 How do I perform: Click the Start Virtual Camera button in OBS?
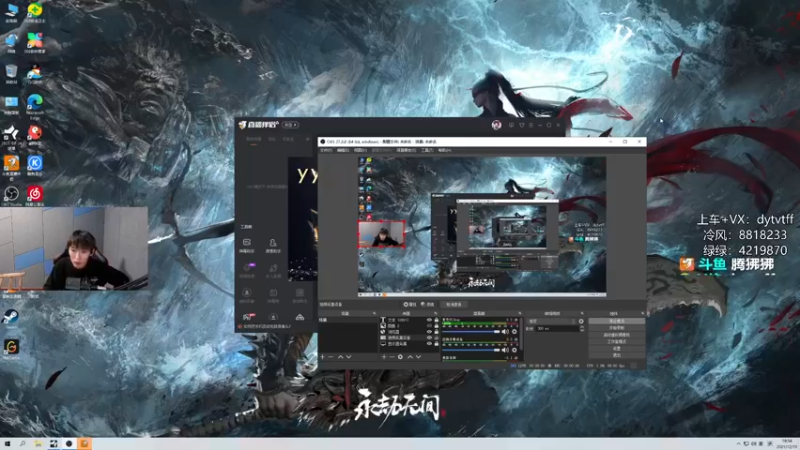pyautogui.click(x=617, y=335)
